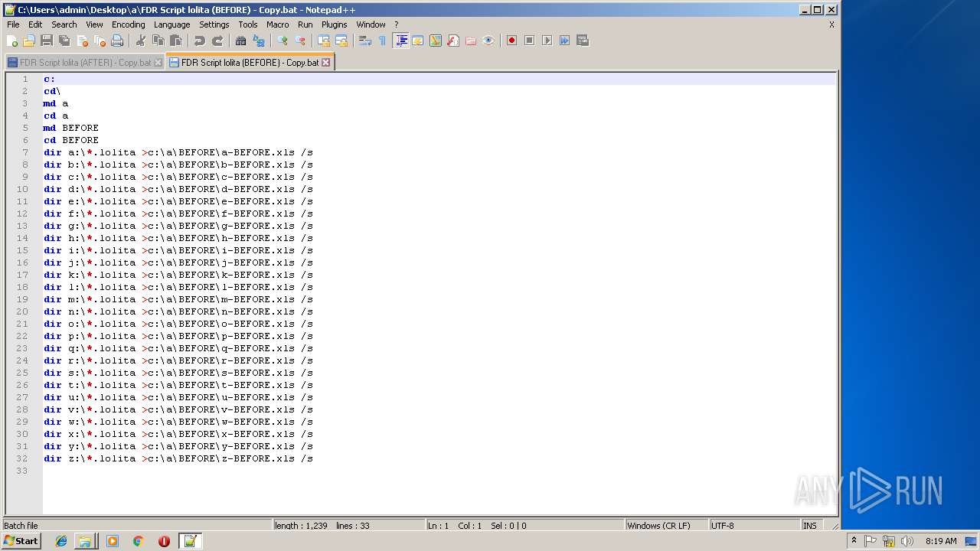Screen dimensions: 980x551
Task: Toggle word wrap in toolbar
Action: (365, 41)
